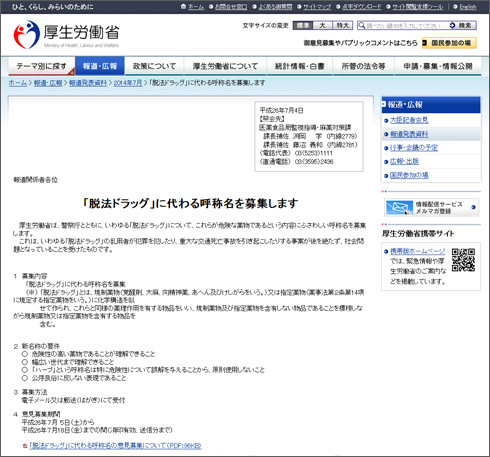Viewport: 490px width, 457px height.
Task: Open the 脱法ドラッグ PDF link at bottom
Action: click(x=115, y=446)
